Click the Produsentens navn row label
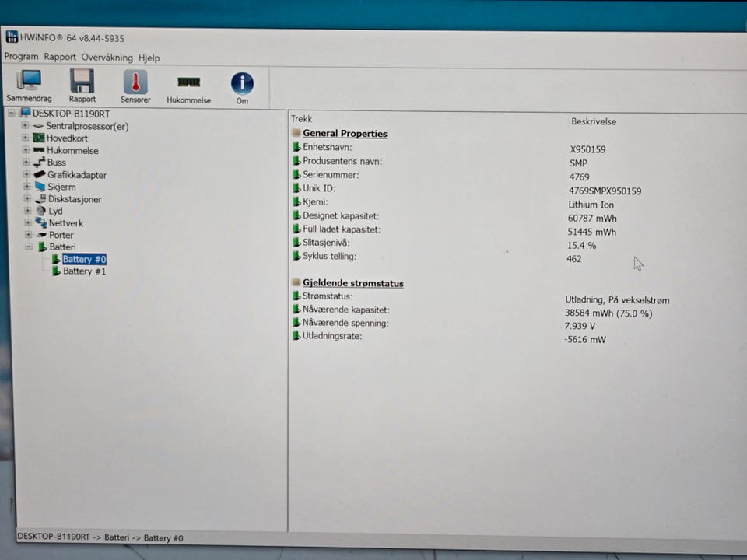The image size is (747, 560). tap(342, 161)
